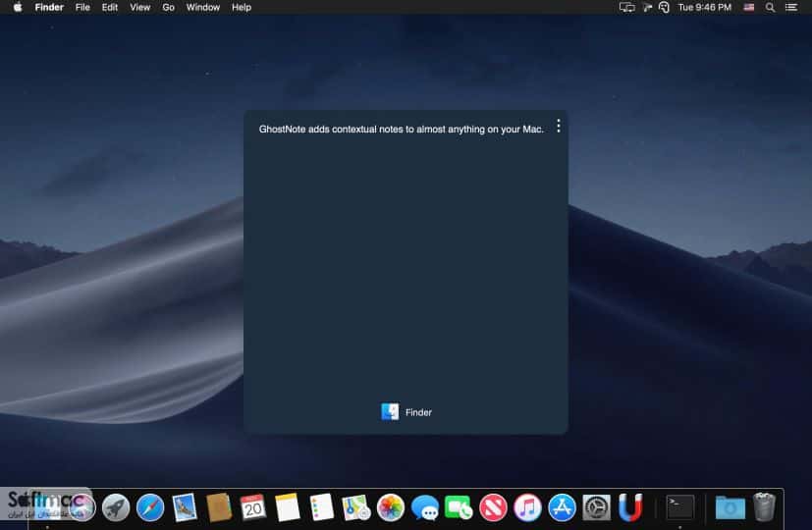Open the magnet icon app in Dock

[630, 506]
